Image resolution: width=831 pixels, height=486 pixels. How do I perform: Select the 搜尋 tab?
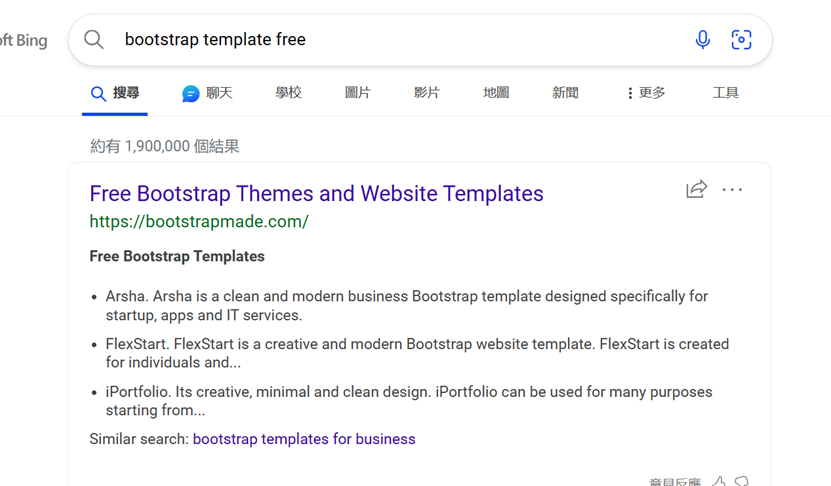pos(114,93)
